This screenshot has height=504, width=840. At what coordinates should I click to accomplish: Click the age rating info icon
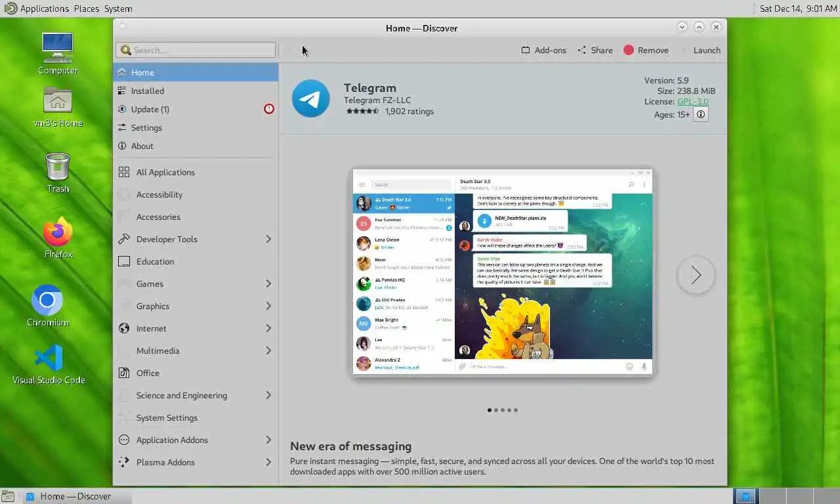point(701,114)
